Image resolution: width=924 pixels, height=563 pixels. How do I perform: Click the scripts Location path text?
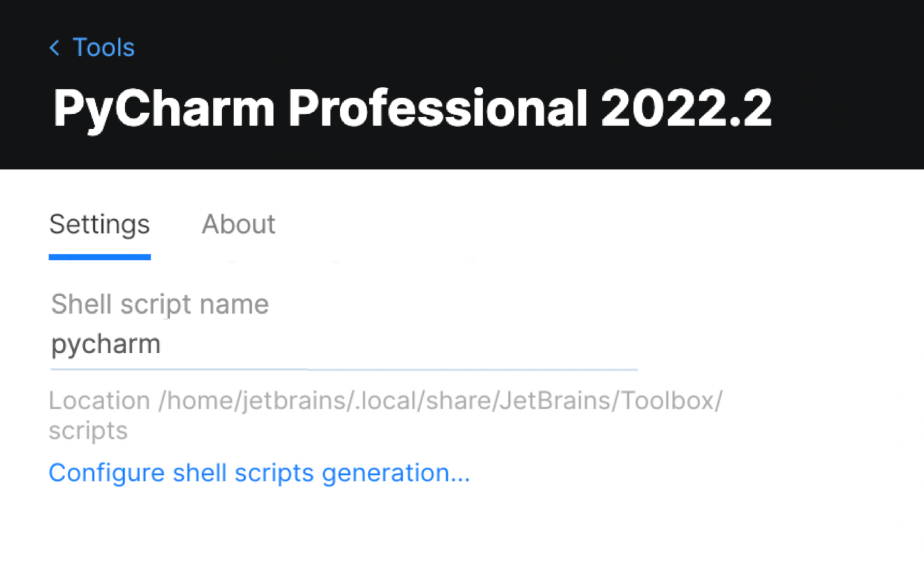(385, 414)
